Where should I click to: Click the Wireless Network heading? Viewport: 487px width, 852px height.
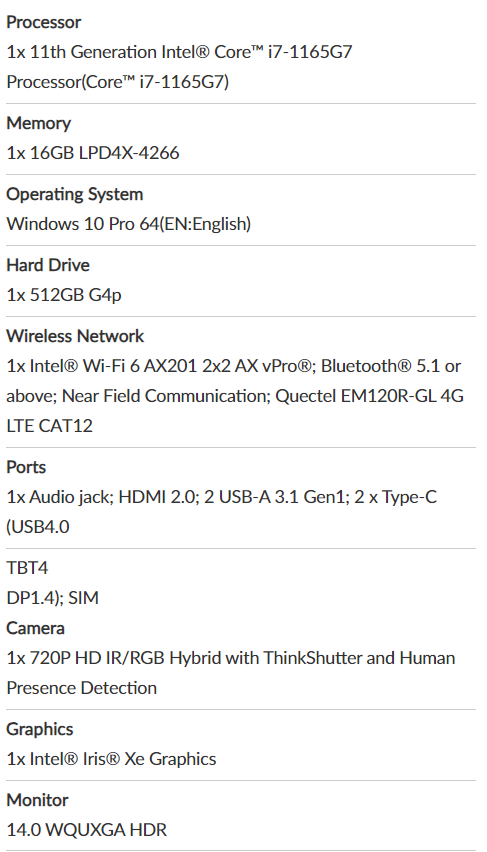[x=75, y=336]
